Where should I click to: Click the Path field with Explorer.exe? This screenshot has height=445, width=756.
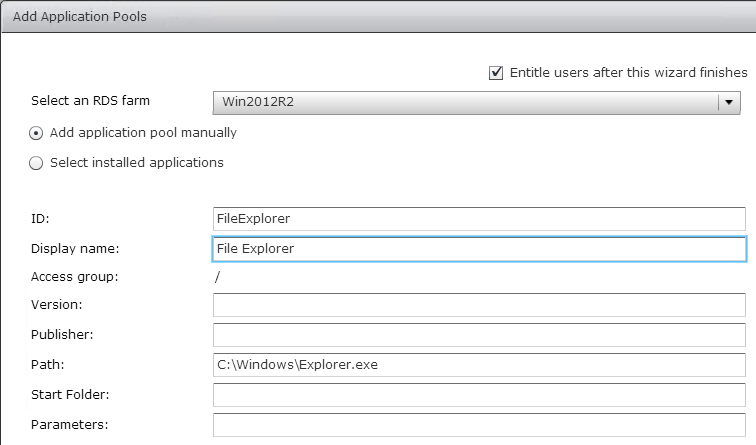(x=479, y=364)
